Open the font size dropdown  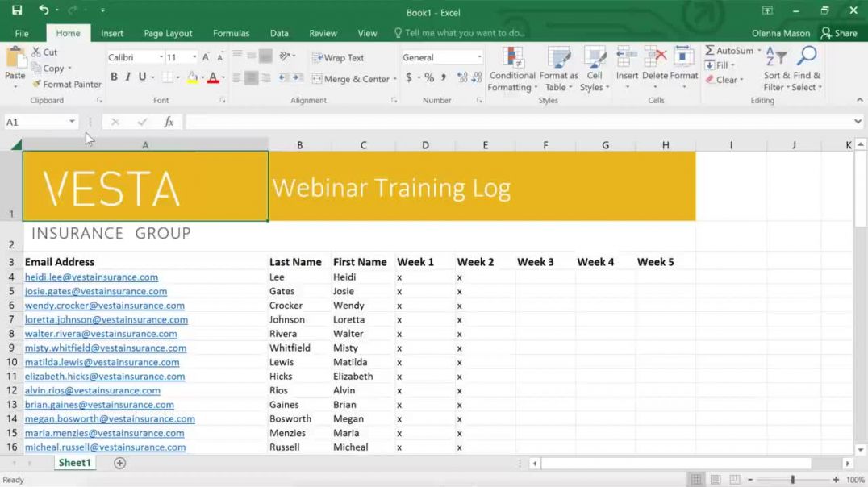click(x=194, y=57)
